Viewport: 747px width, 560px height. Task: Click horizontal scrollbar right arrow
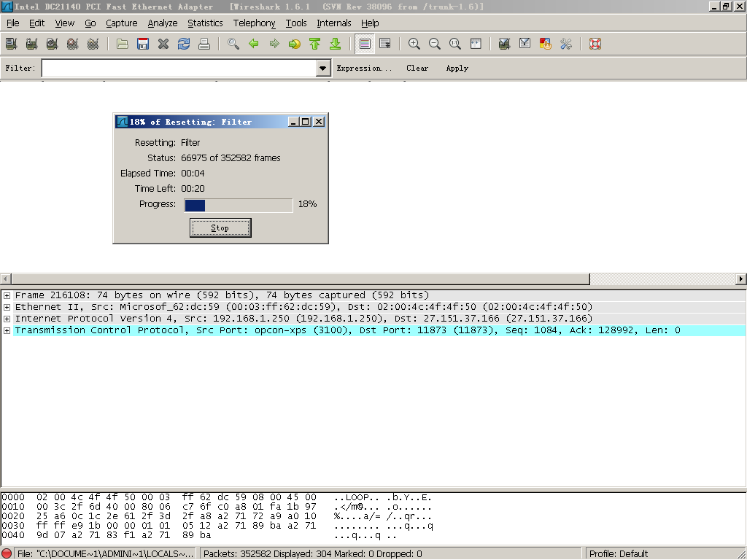point(741,279)
